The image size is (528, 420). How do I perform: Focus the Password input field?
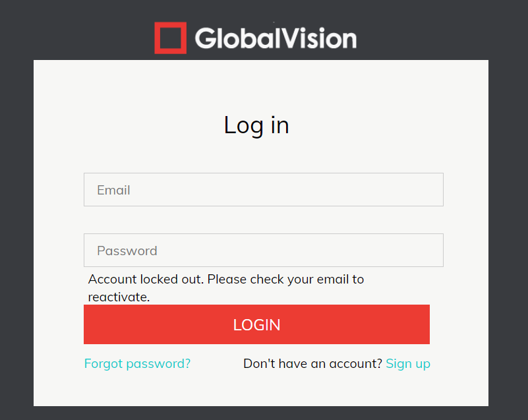pos(264,251)
